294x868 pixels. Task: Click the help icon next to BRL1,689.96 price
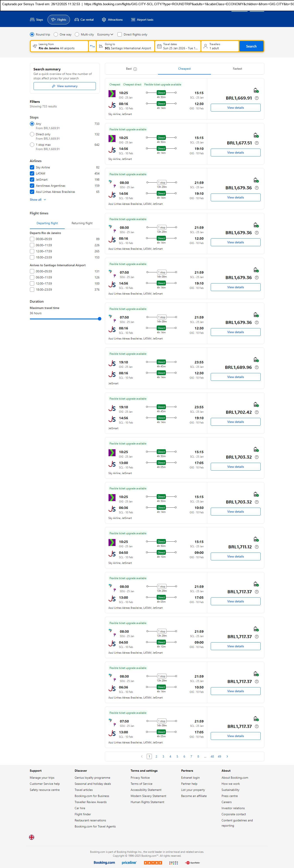tap(257, 367)
